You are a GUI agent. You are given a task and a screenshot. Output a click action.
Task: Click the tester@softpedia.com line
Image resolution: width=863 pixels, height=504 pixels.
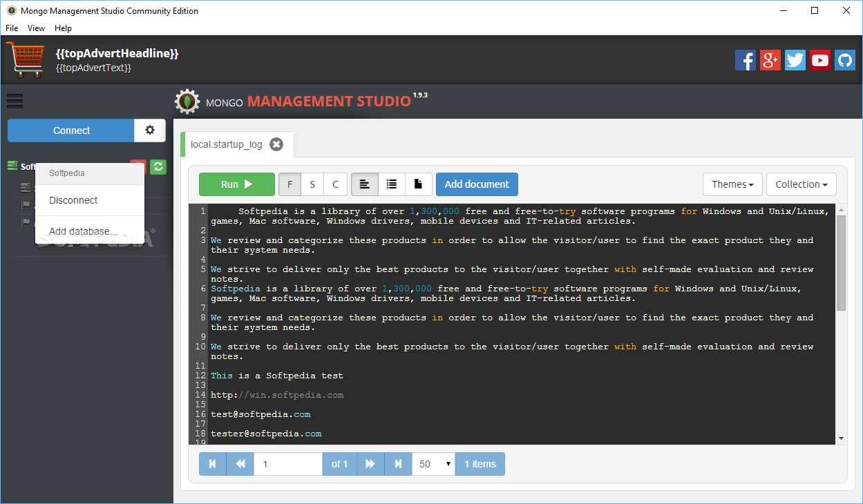266,434
